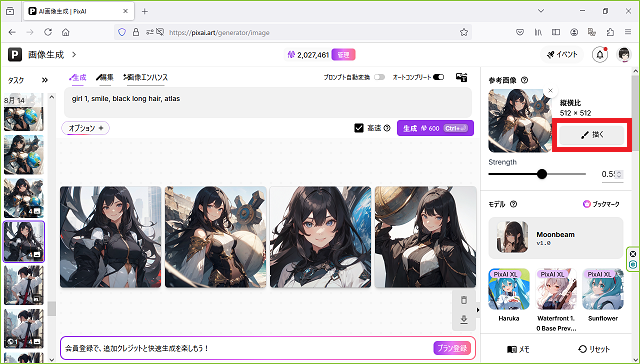The height and width of the screenshot is (364, 640).
Task: Open Firefox account icon
Action: click(x=574, y=32)
